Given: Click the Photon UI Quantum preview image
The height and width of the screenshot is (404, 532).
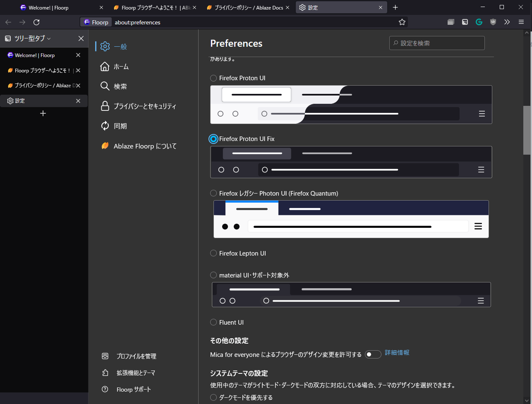Looking at the screenshot, I should pos(351,219).
